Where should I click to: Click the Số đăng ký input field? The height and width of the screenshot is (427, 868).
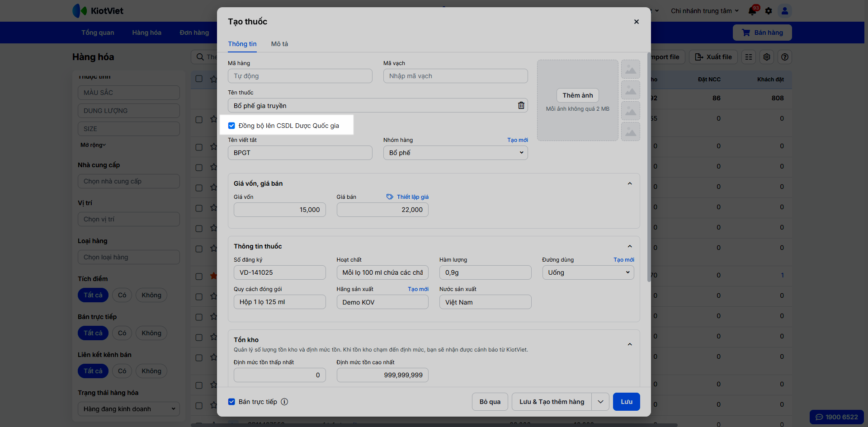pos(279,272)
